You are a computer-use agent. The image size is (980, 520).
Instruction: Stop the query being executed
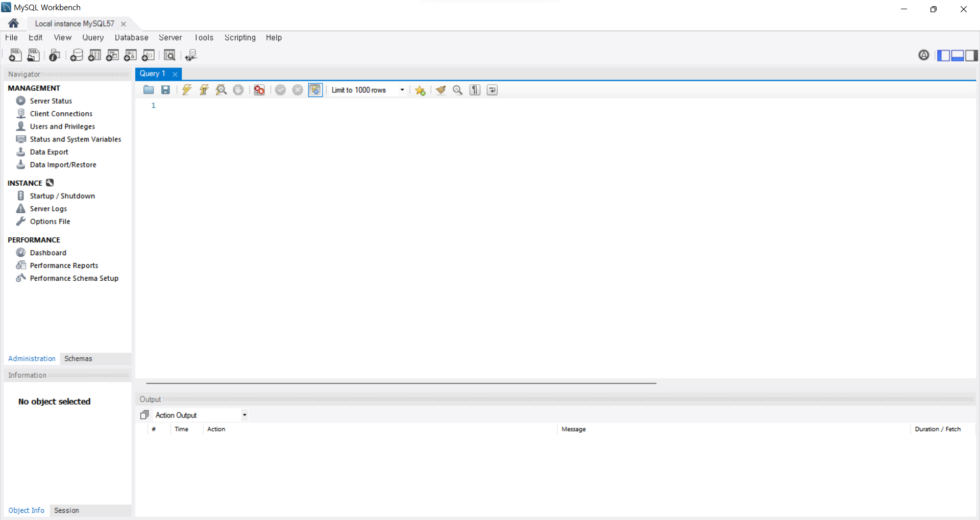[x=238, y=90]
